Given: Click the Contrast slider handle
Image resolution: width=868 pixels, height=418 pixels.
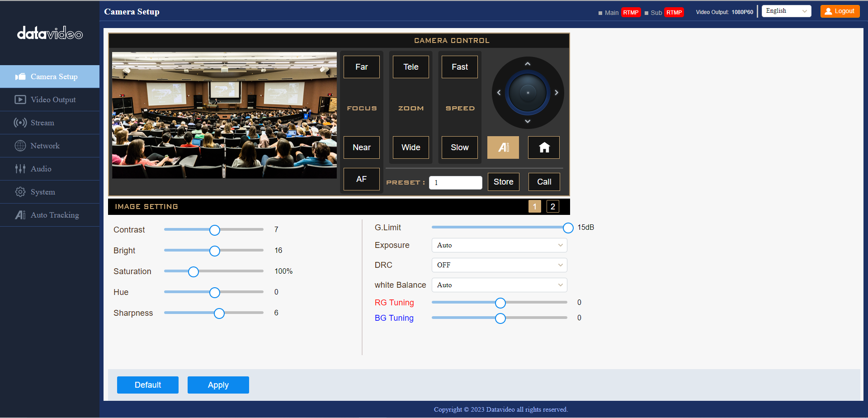Looking at the screenshot, I should (x=215, y=230).
